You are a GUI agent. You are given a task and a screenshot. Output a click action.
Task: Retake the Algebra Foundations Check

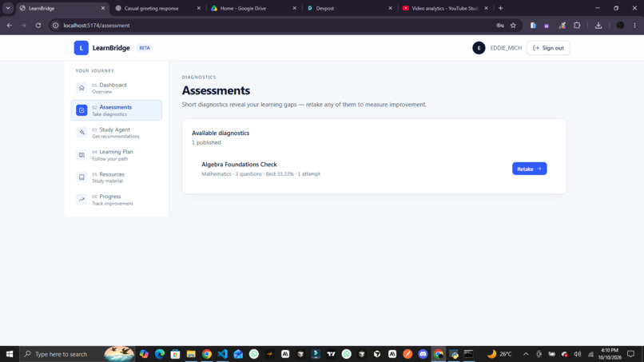pyautogui.click(x=530, y=169)
